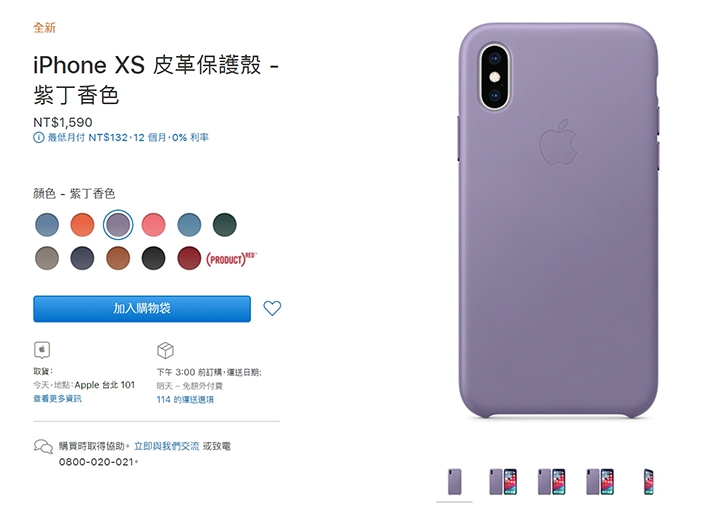
Task: Click the (PRODUCT)RED logo
Action: coord(231,259)
